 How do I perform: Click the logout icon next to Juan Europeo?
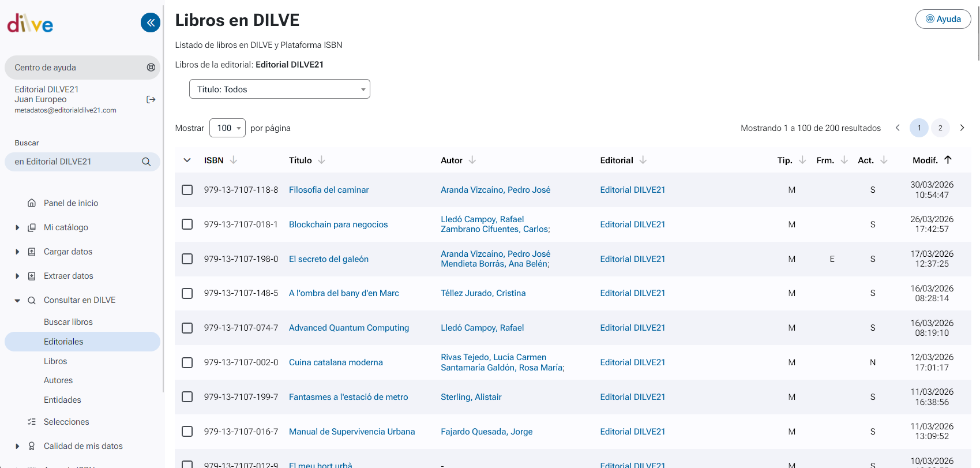(x=151, y=99)
